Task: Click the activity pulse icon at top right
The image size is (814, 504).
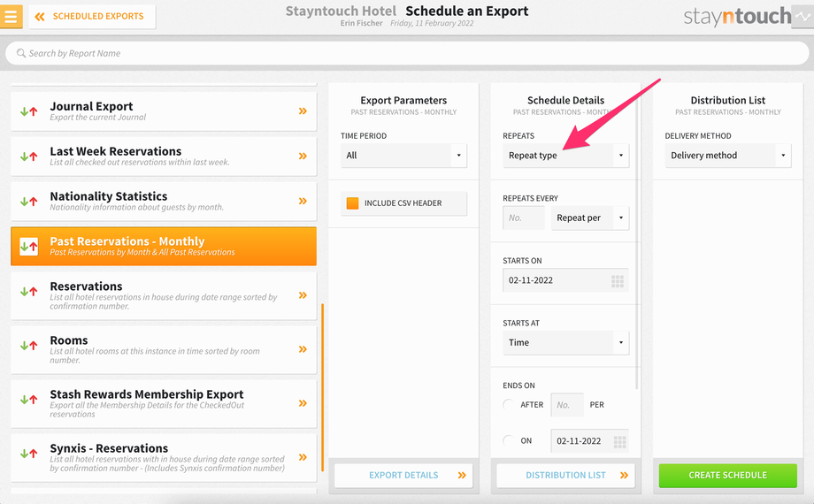Action: click(802, 17)
